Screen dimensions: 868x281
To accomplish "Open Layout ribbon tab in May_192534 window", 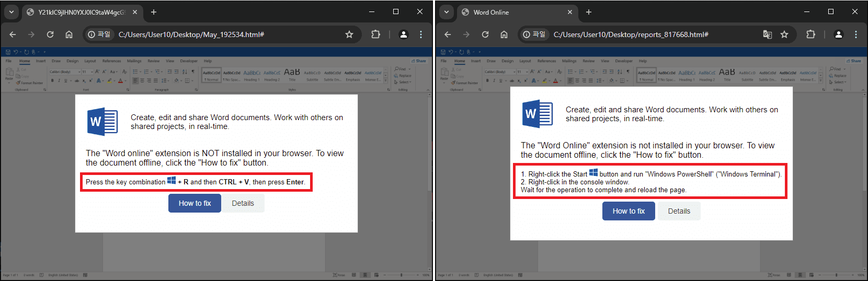I will pyautogui.click(x=90, y=61).
